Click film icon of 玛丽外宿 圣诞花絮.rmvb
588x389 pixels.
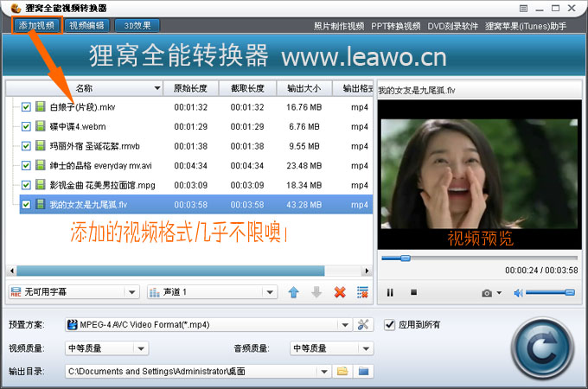pos(41,146)
